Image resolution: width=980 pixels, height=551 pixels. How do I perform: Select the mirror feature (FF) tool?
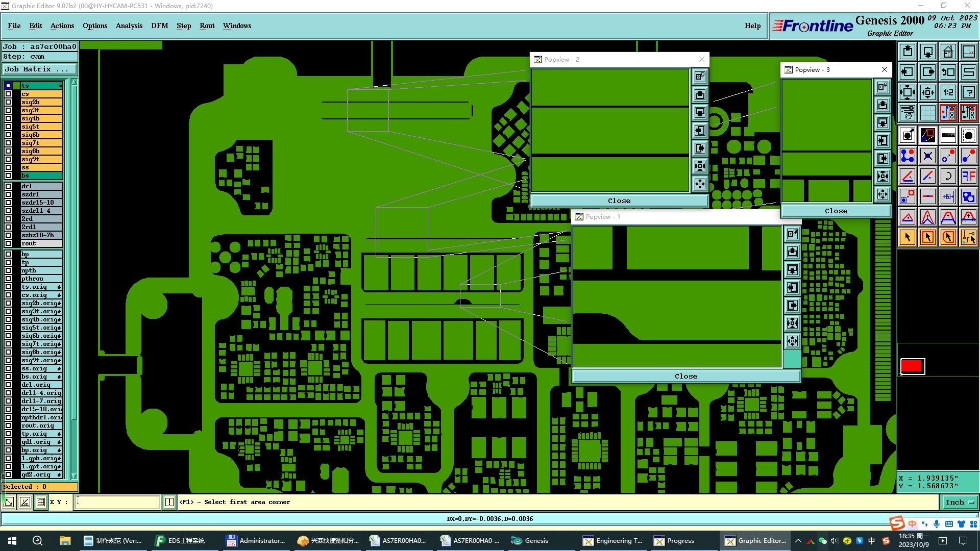968,176
